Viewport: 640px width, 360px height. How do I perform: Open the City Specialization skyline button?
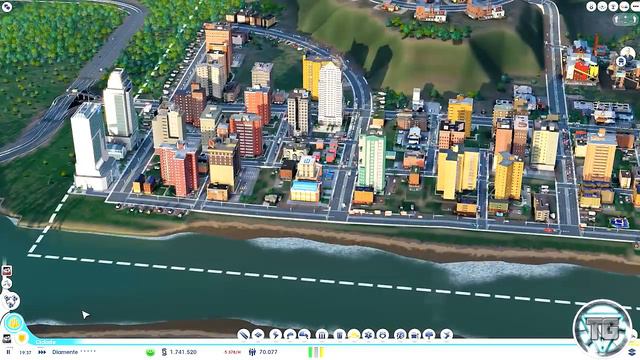(x=13, y=323)
